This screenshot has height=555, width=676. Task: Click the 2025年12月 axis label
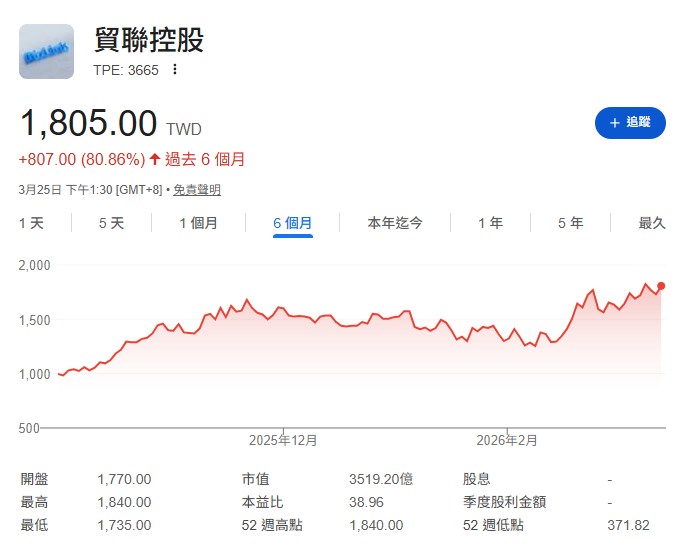(x=283, y=440)
